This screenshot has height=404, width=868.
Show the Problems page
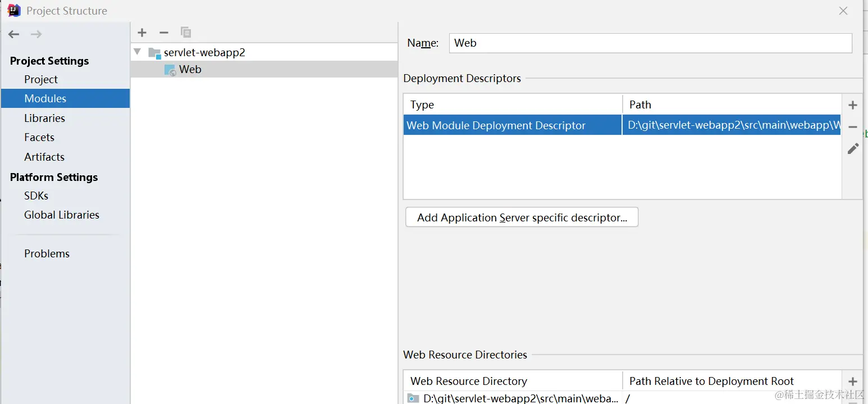coord(47,253)
